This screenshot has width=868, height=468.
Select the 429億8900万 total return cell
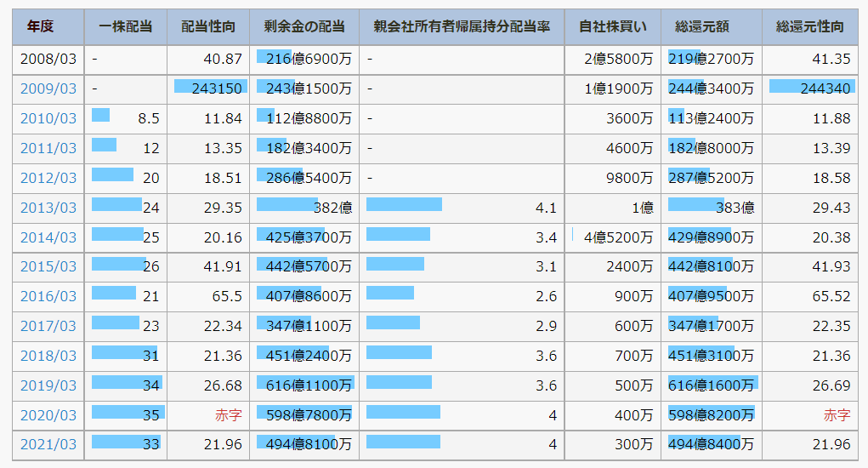pos(712,237)
